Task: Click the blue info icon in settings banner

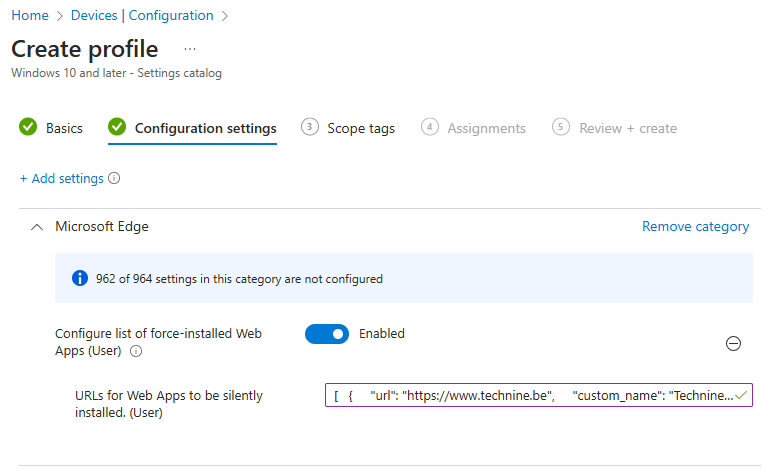Action: [80, 278]
